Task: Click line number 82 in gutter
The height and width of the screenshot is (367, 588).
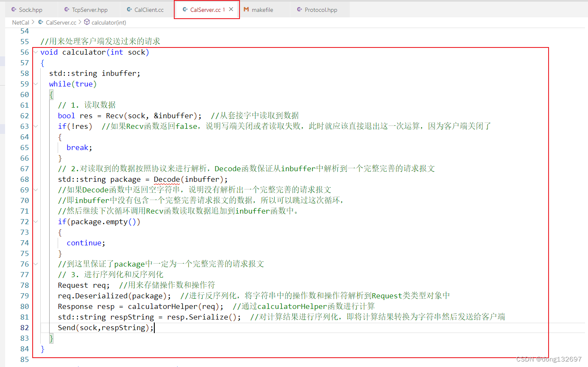Action: click(25, 328)
